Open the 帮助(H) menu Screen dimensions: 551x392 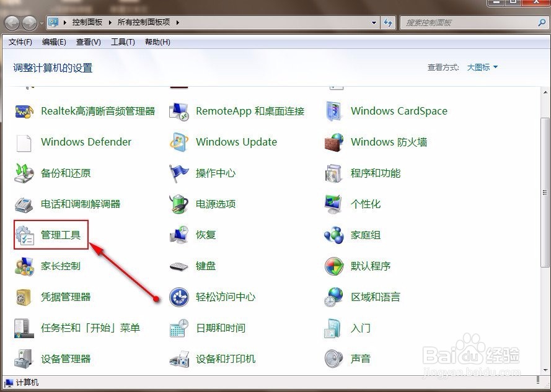(x=158, y=42)
